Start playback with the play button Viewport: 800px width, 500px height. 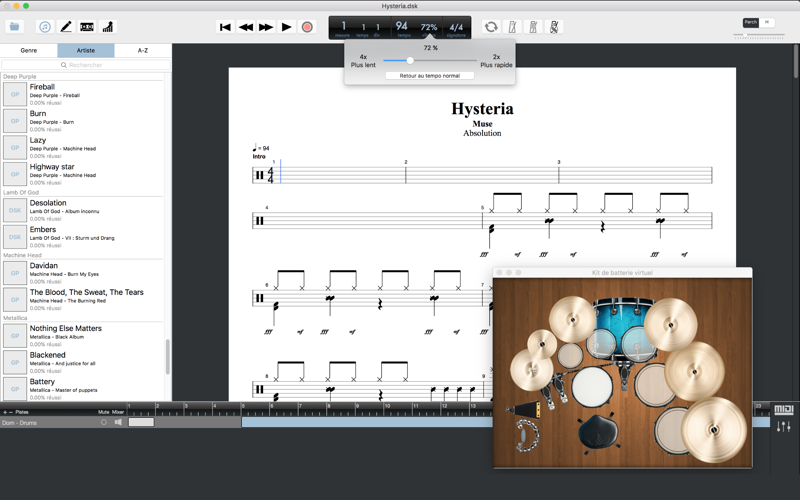[286, 27]
